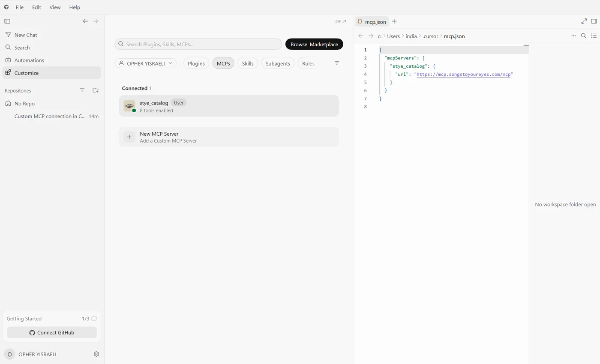The image size is (600, 364).
Task: Open Edit menu
Action: pyautogui.click(x=36, y=7)
